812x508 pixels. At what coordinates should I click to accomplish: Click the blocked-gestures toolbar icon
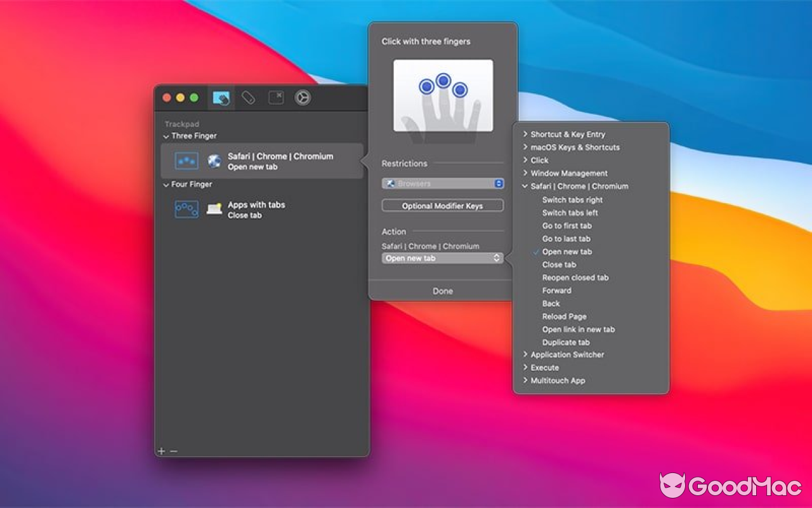click(x=275, y=97)
